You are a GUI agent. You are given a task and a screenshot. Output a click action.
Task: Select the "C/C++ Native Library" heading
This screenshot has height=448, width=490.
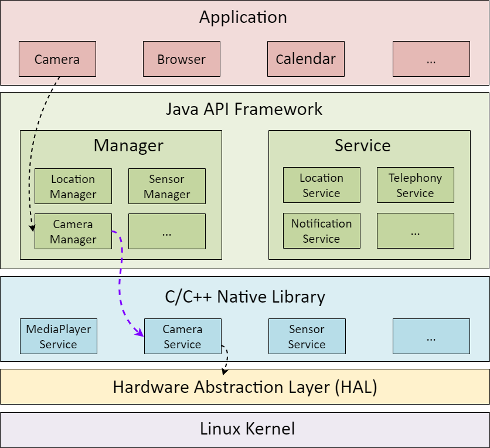(245, 297)
